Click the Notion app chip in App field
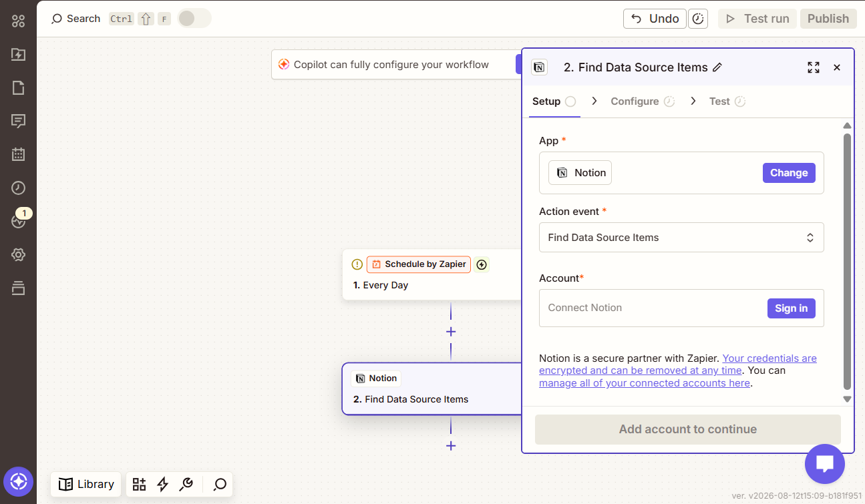This screenshot has height=504, width=865. 580,173
